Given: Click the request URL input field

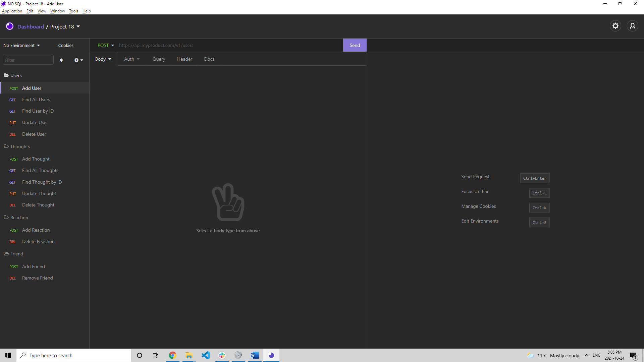Looking at the screenshot, I should tap(228, 46).
